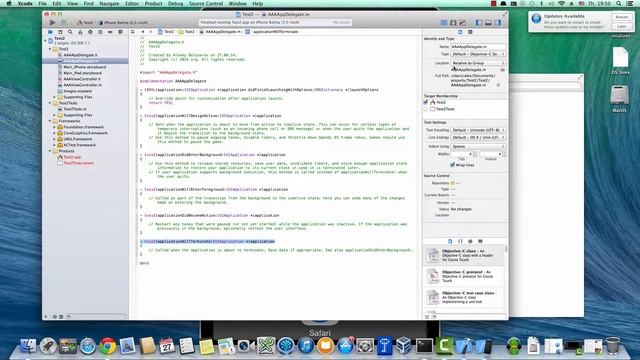Show the Object library icon

point(470,241)
